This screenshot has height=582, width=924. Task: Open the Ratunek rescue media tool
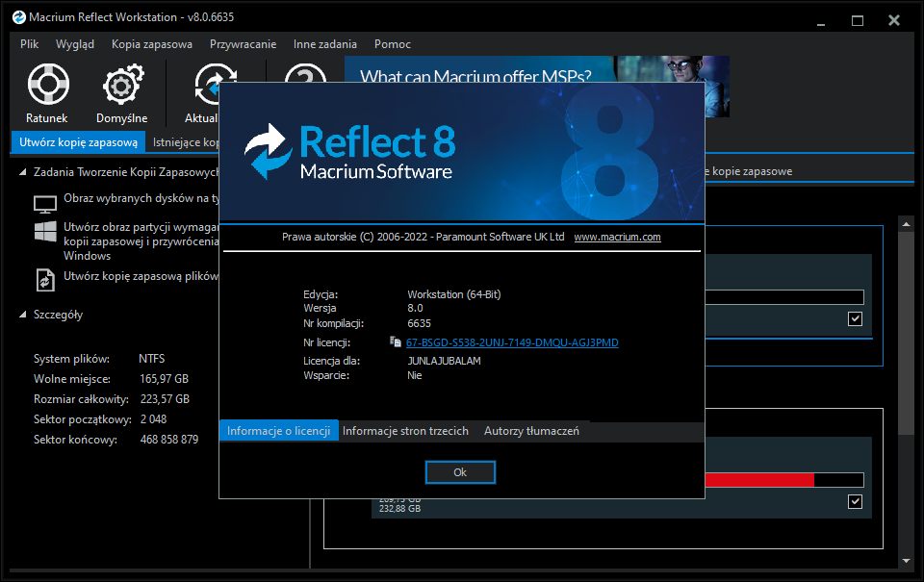[x=48, y=93]
